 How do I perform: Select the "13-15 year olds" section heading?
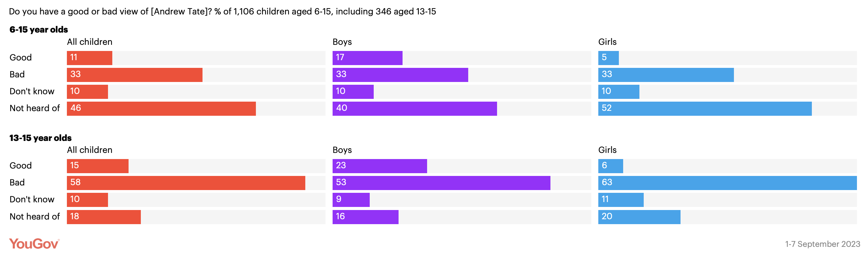pyautogui.click(x=41, y=138)
